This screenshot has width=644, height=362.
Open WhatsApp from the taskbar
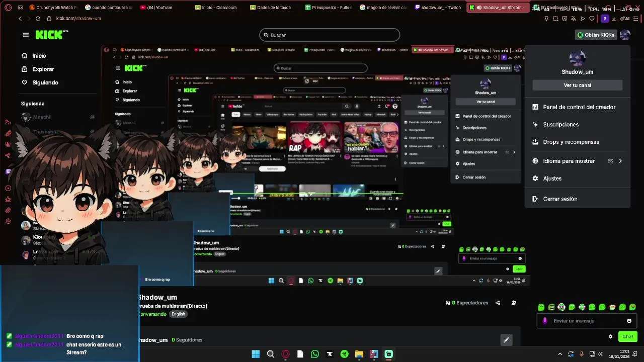(x=314, y=354)
